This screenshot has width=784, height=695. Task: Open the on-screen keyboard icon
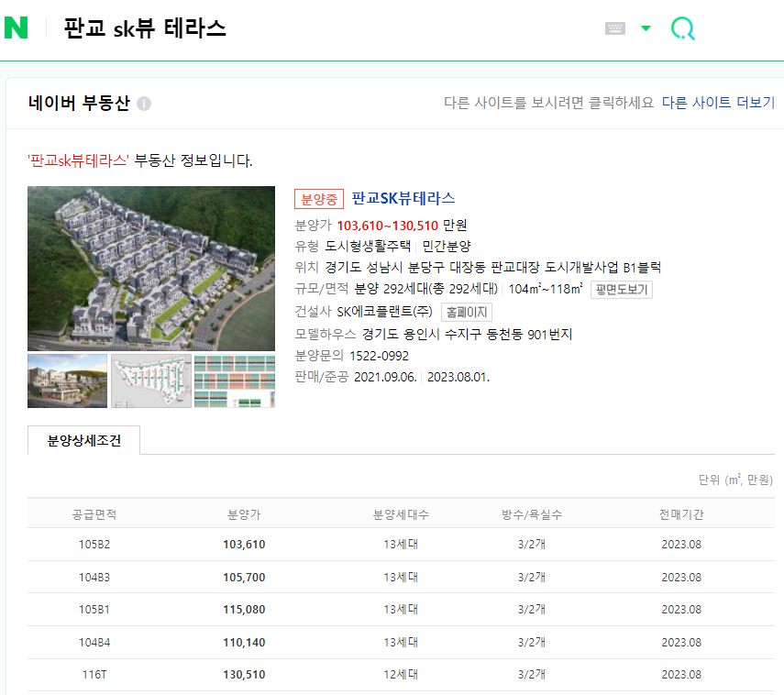point(615,28)
